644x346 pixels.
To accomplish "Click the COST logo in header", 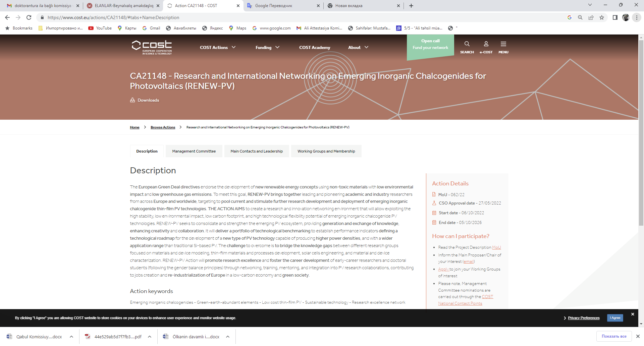I will pyautogui.click(x=152, y=47).
